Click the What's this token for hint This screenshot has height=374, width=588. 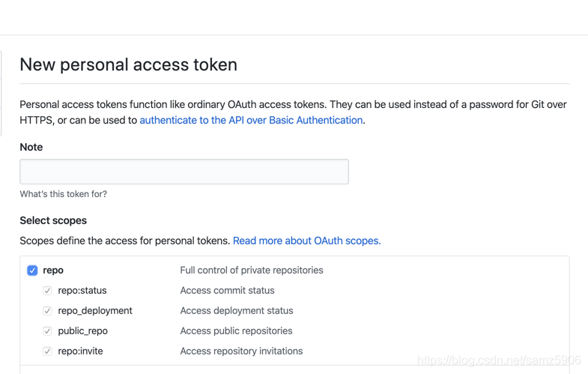pos(64,194)
